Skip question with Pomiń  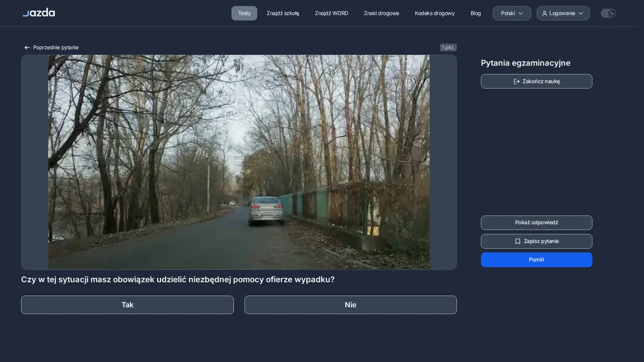(537, 260)
